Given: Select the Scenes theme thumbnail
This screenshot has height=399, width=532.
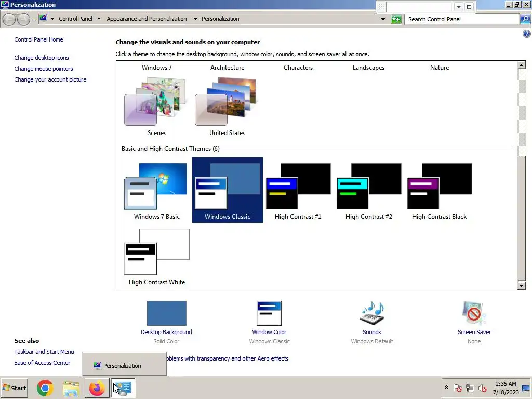Looking at the screenshot, I should (x=157, y=102).
